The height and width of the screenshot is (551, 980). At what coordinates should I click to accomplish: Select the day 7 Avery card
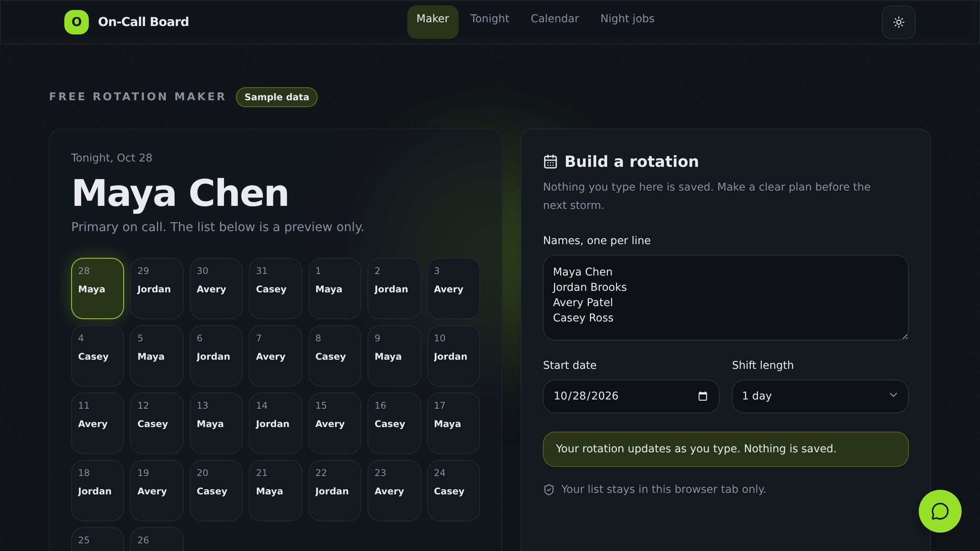coord(276,356)
